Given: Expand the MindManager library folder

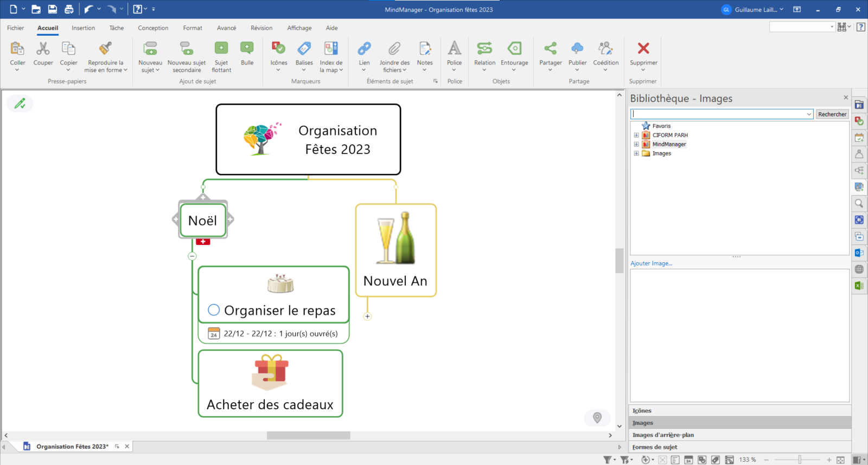Looking at the screenshot, I should pyautogui.click(x=636, y=145).
